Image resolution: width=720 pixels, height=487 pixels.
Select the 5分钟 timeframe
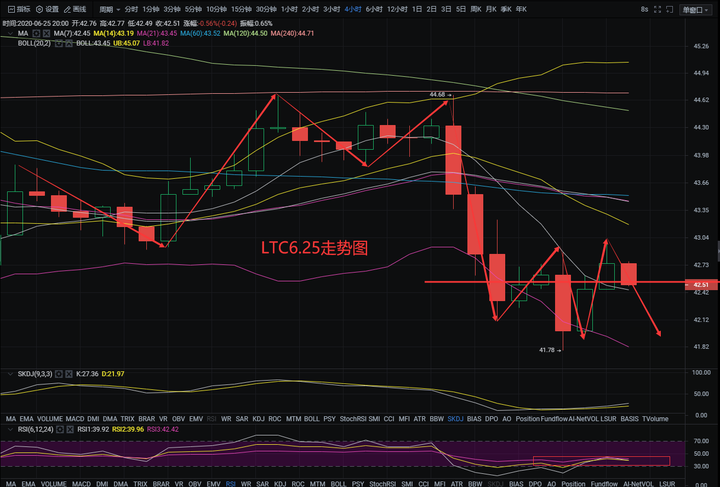click(x=193, y=9)
